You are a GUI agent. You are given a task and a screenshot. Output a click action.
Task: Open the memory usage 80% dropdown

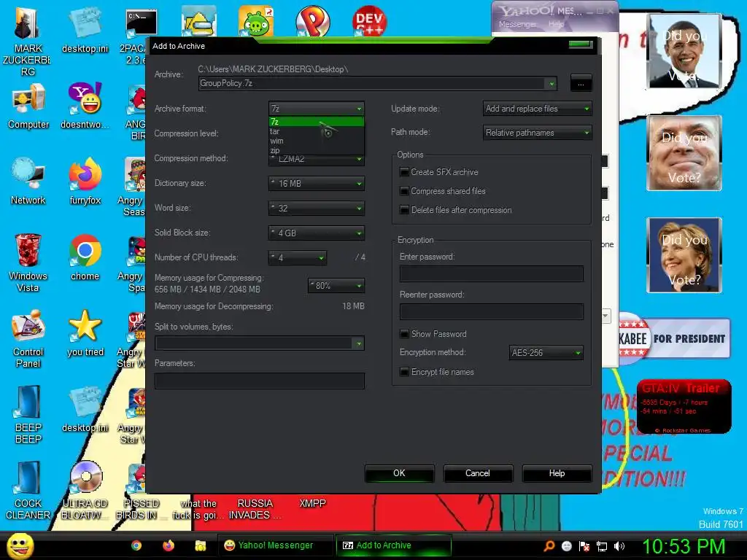(336, 285)
